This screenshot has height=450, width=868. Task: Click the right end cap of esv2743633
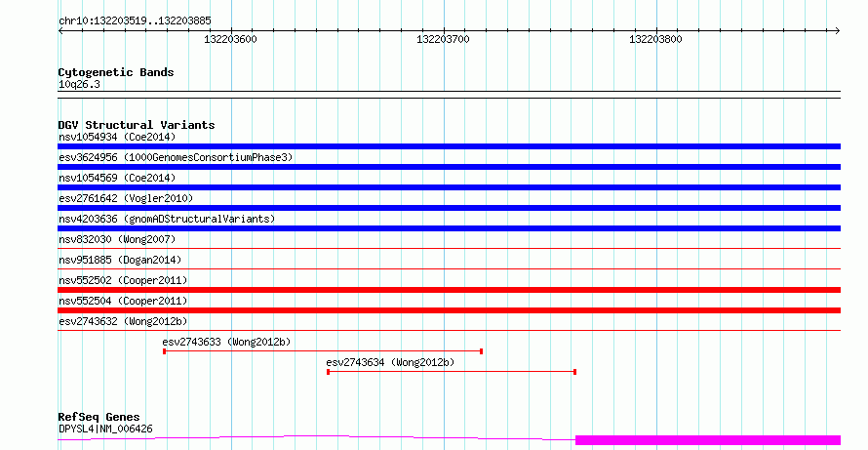point(481,351)
